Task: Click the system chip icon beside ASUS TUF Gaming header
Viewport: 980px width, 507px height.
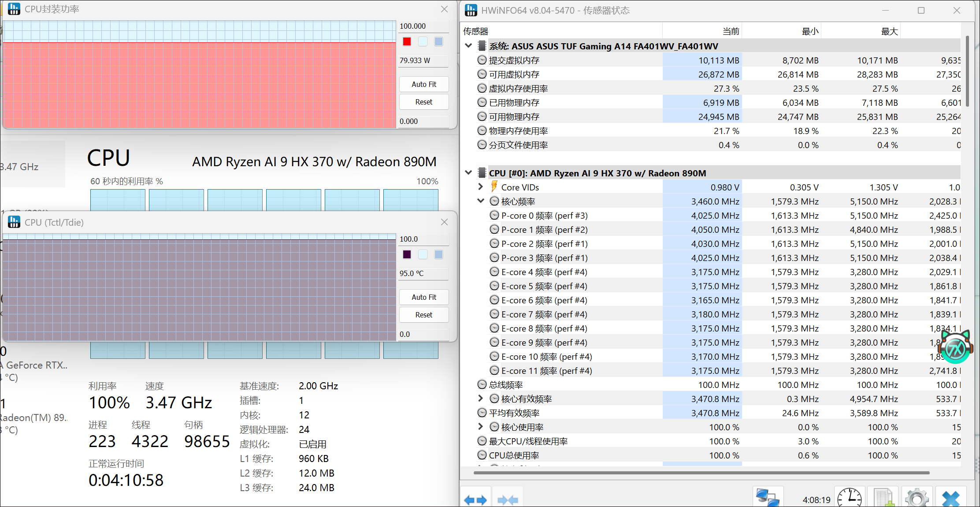Action: pos(482,45)
